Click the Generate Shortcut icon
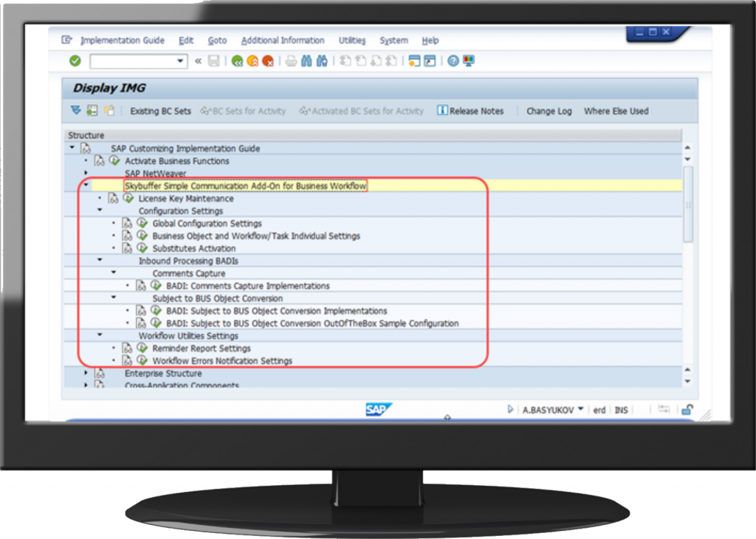756x539 pixels. point(430,61)
